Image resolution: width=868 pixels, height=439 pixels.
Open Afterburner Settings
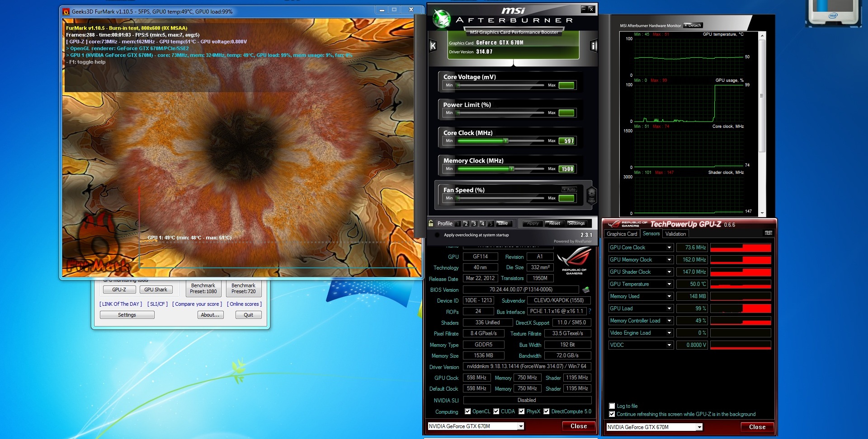[576, 224]
